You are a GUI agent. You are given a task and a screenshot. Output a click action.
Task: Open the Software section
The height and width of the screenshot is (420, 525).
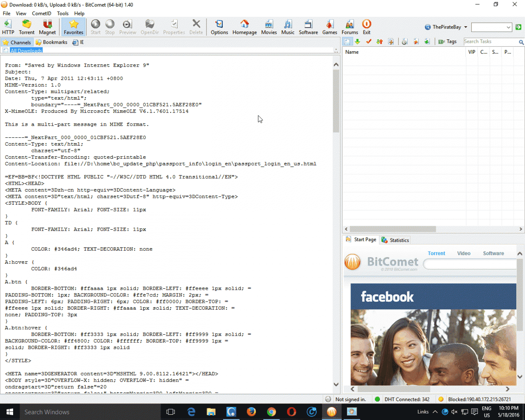[308, 27]
